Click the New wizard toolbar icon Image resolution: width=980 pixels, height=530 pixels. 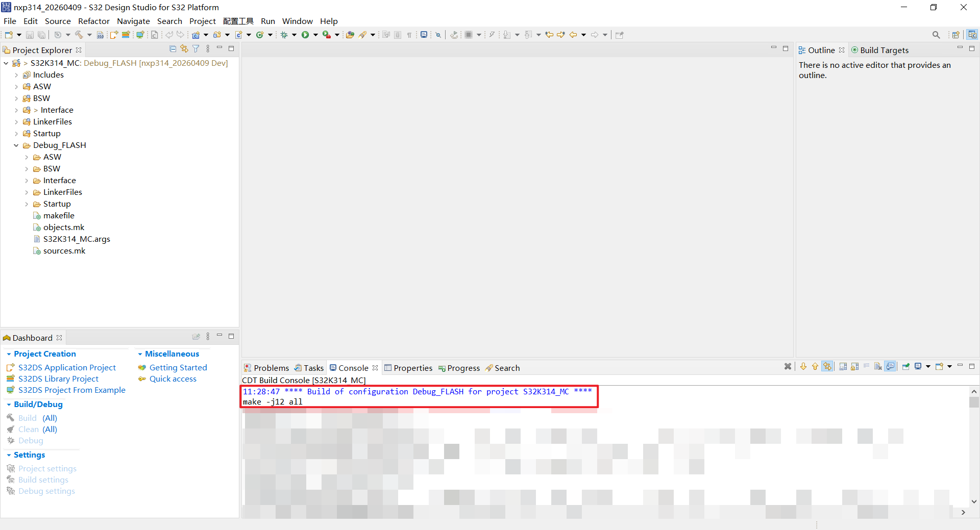click(x=9, y=35)
